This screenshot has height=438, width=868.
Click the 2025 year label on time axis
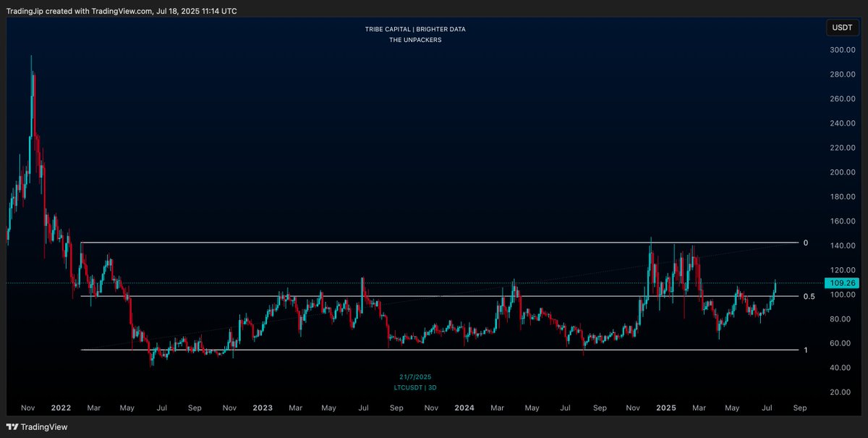[x=665, y=408]
